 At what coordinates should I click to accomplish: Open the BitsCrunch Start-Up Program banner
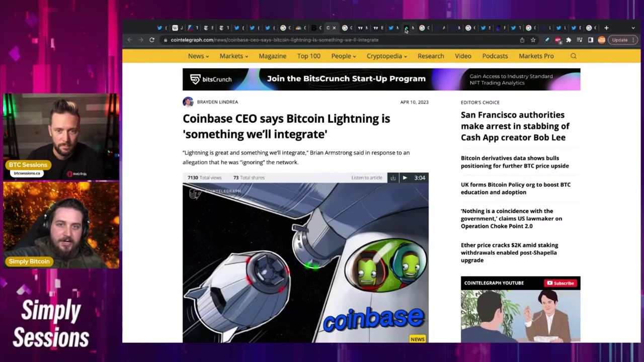click(x=381, y=79)
